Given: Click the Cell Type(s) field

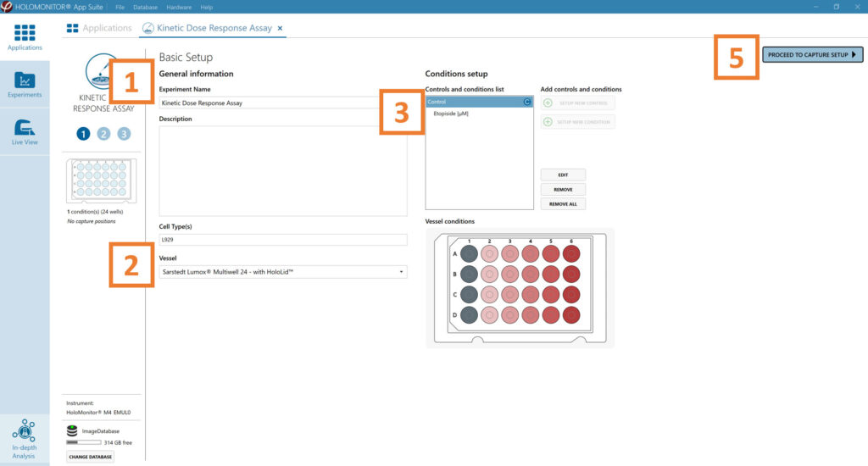Looking at the screenshot, I should [x=283, y=240].
